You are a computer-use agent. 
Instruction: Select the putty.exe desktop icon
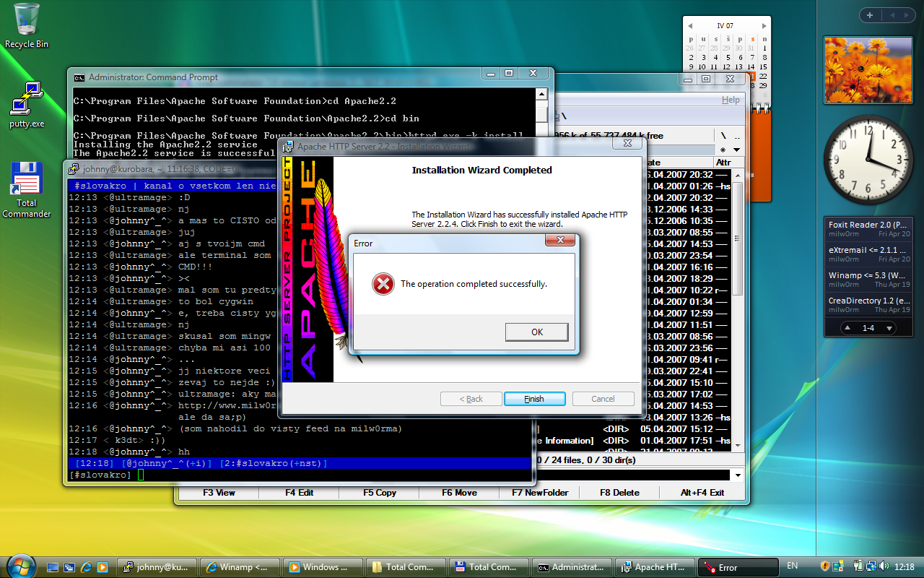27,105
